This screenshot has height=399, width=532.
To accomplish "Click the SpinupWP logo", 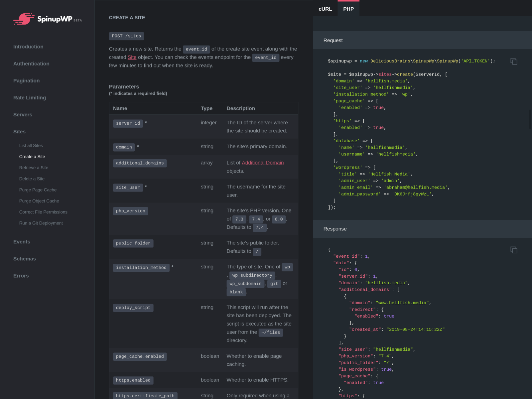I will coord(48,19).
